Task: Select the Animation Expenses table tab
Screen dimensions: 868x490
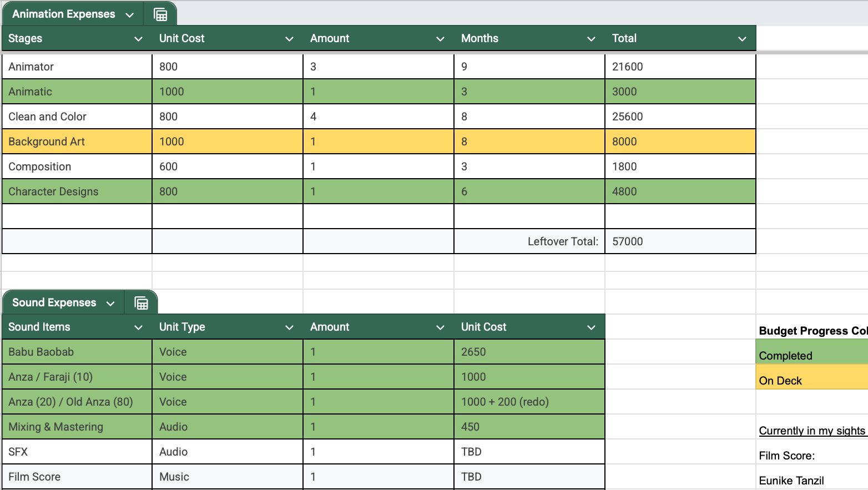Action: tap(63, 14)
